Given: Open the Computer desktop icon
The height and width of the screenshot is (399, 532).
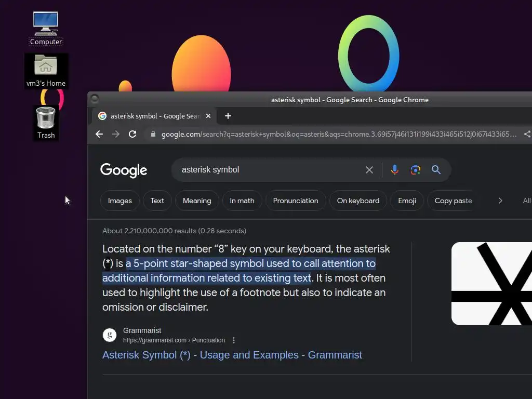Looking at the screenshot, I should point(46,29).
